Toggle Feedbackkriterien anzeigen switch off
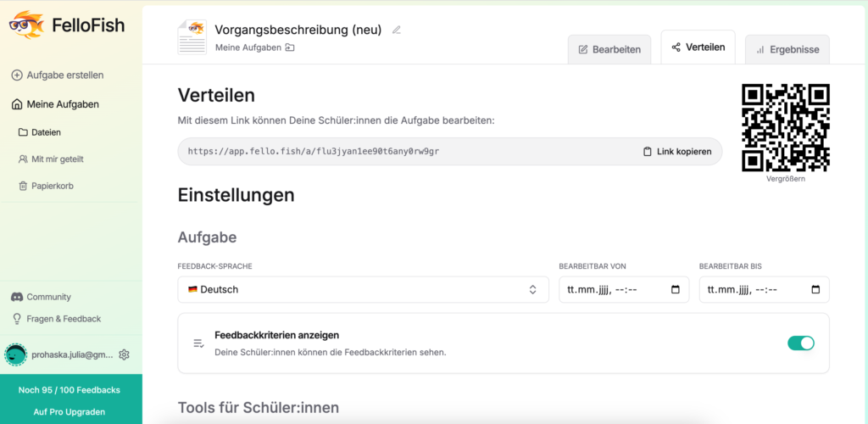 pyautogui.click(x=800, y=343)
